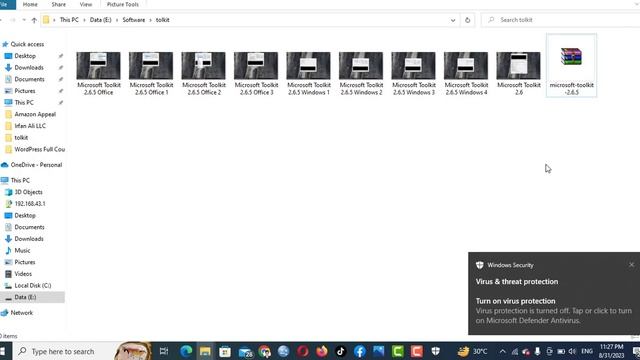The width and height of the screenshot is (640, 360).
Task: Open pinned Desktop under Quick access
Action: click(x=25, y=56)
